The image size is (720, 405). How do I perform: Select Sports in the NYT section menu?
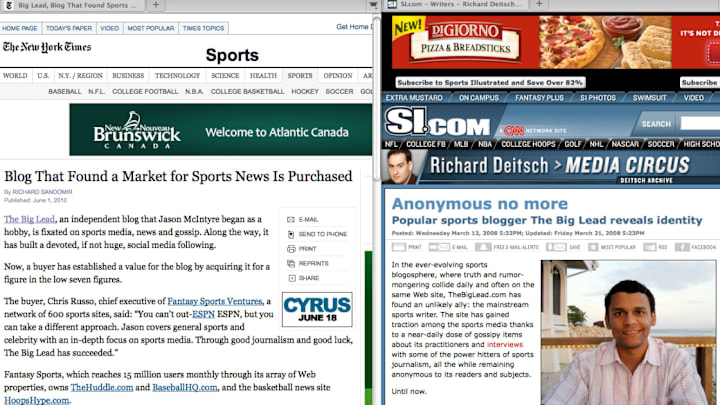click(300, 76)
